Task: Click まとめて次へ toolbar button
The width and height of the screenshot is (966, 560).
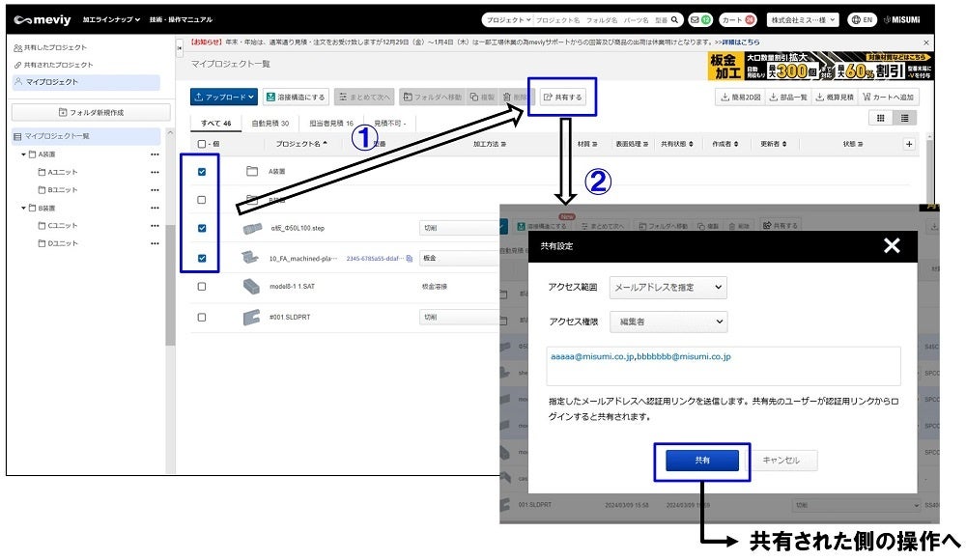Action: tap(365, 97)
